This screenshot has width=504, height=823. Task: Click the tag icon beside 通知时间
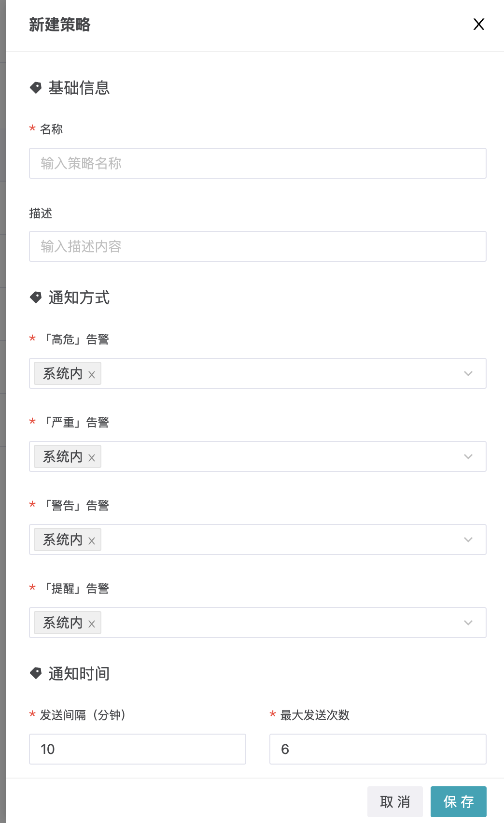[36, 673]
